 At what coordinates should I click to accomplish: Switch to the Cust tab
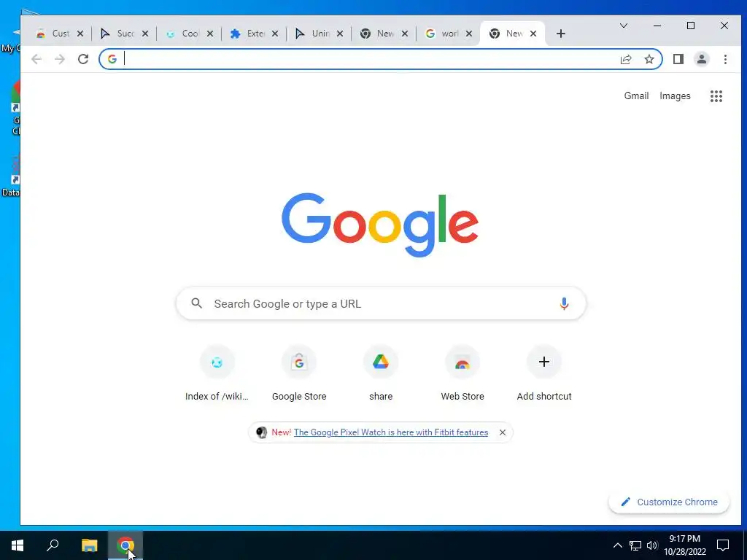59,34
